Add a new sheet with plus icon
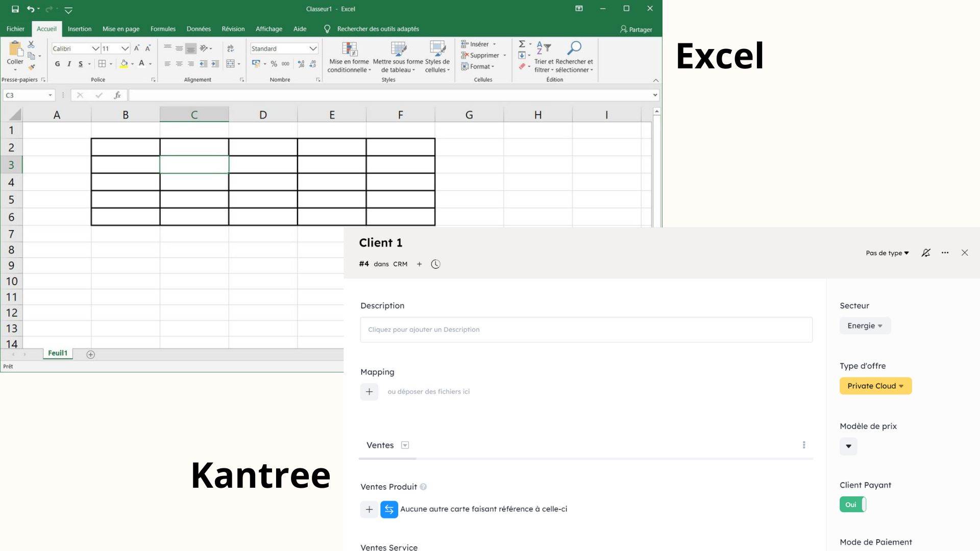The width and height of the screenshot is (980, 551). point(90,355)
